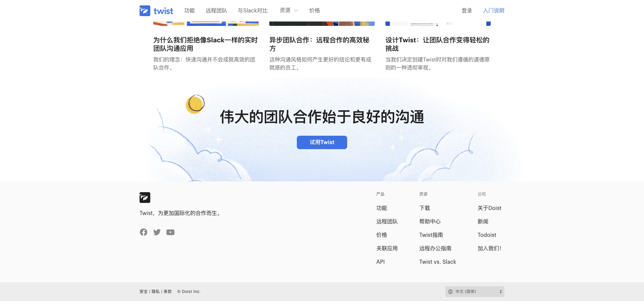Click footer link 远程办公指南
Screen dimensions: 644x301
click(x=435, y=248)
